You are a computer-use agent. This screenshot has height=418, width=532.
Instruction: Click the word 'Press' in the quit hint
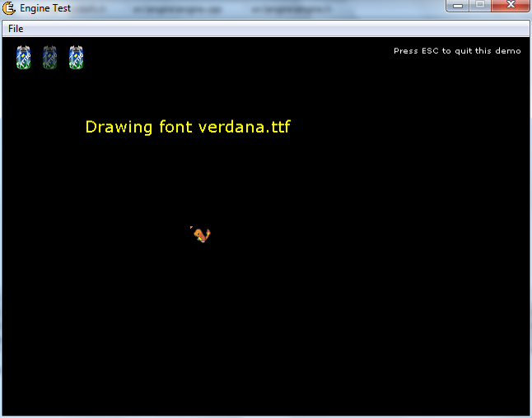(405, 51)
